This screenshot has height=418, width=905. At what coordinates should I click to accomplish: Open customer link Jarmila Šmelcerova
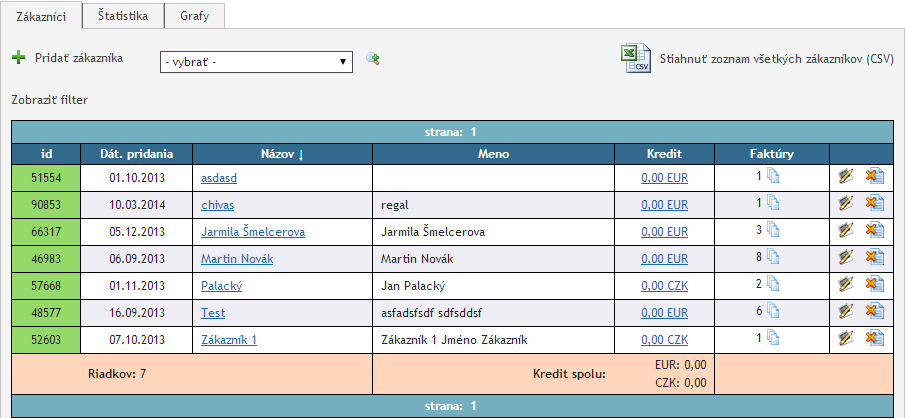[253, 231]
